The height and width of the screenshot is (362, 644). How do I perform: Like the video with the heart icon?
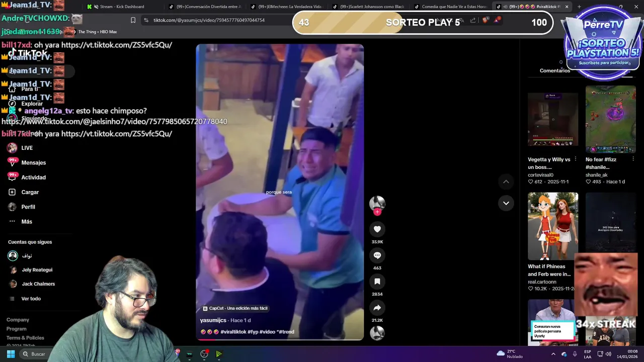pos(377,229)
